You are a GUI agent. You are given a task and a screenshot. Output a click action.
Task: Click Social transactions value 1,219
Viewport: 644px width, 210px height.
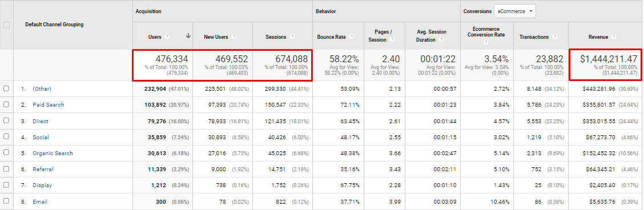pyautogui.click(x=535, y=137)
